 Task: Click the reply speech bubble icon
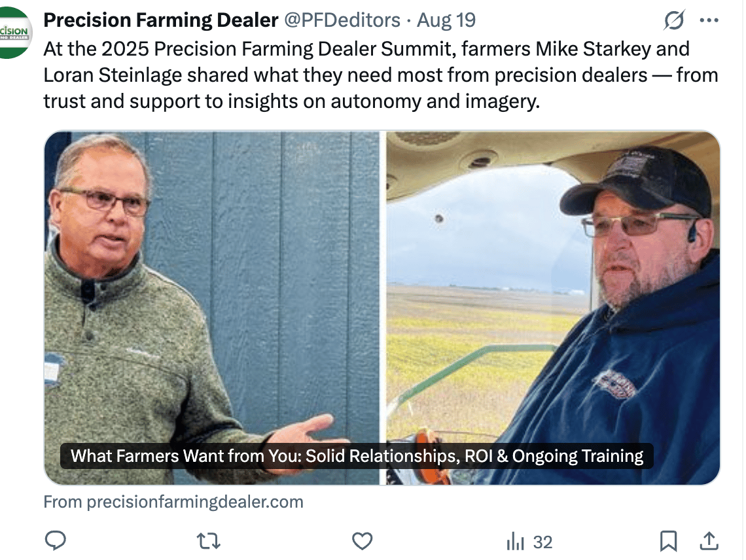coord(55,541)
